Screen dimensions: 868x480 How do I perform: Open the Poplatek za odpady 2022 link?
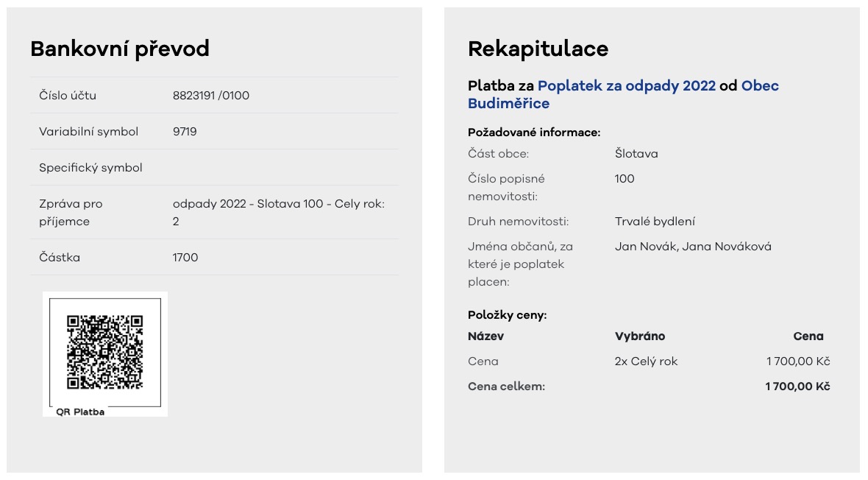[626, 86]
